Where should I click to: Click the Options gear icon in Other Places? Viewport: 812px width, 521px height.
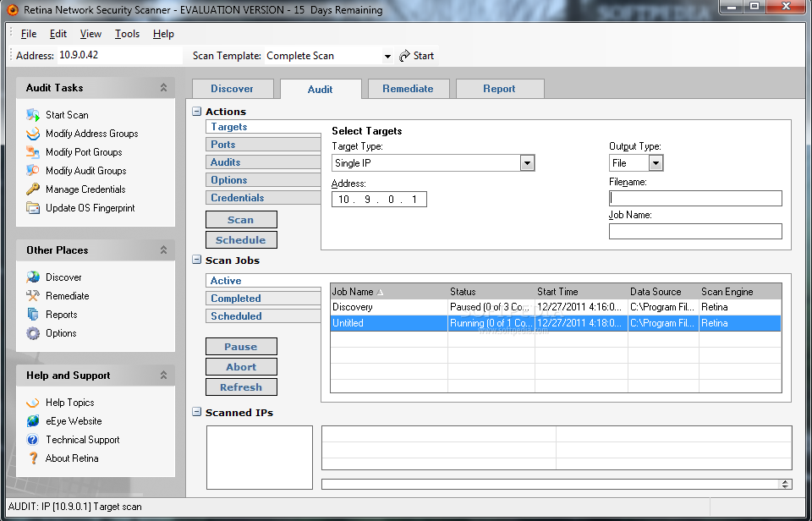[x=33, y=333]
